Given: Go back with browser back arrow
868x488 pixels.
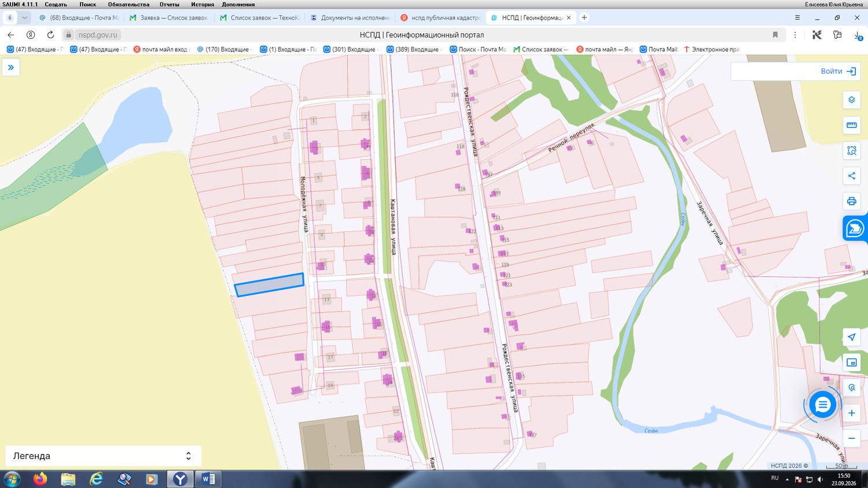Looking at the screenshot, I should click(x=11, y=35).
